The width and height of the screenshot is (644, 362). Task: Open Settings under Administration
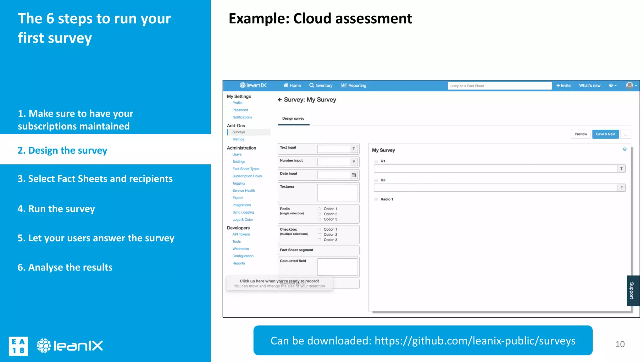[239, 162]
